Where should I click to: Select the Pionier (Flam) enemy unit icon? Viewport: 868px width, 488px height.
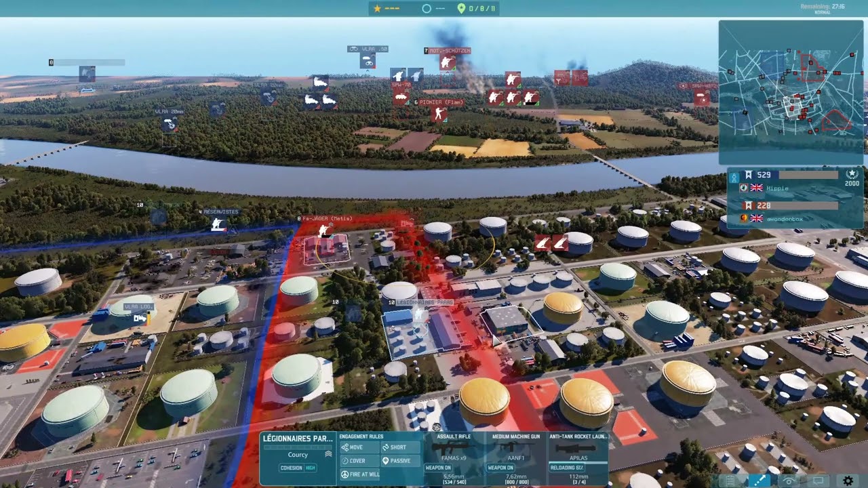(x=438, y=113)
